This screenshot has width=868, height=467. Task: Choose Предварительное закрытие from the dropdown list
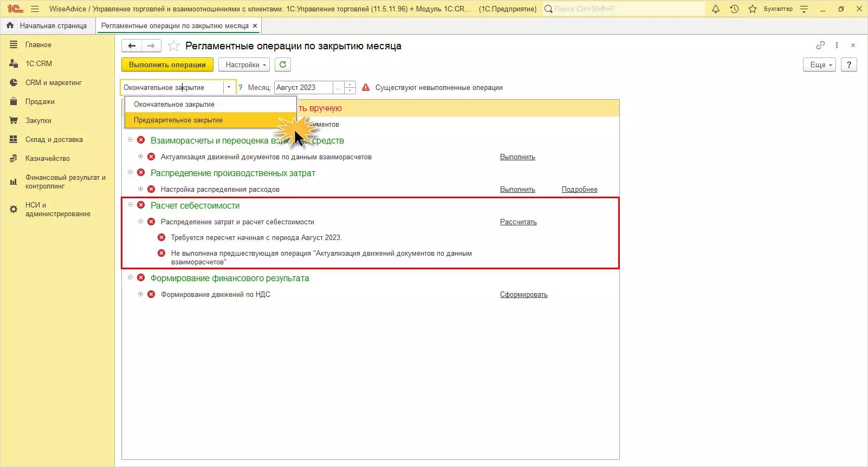(x=211, y=120)
